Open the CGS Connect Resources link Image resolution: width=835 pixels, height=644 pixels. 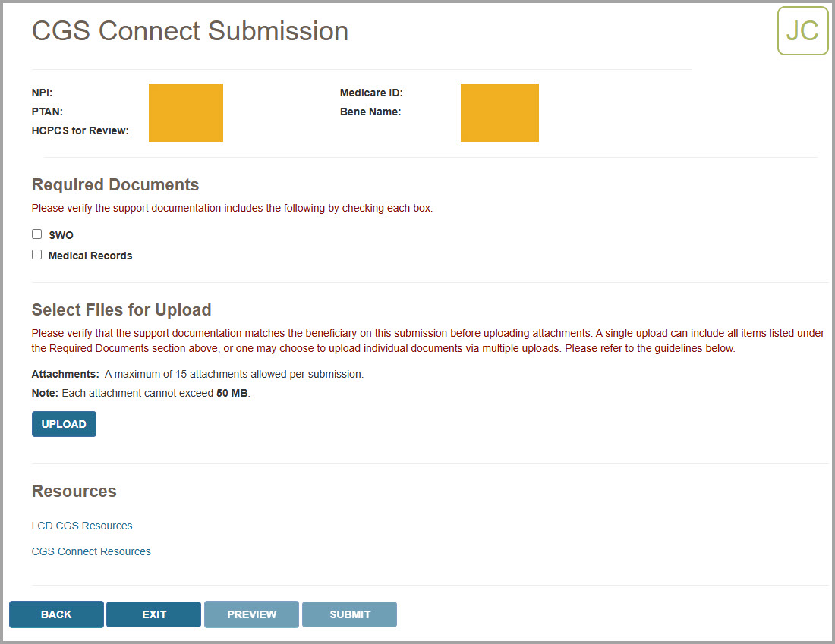pos(91,551)
